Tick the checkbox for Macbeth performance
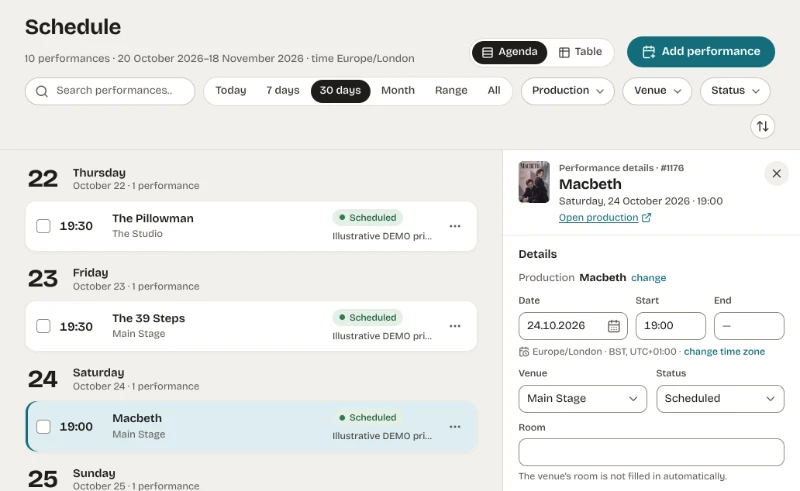The height and width of the screenshot is (491, 800). click(43, 427)
